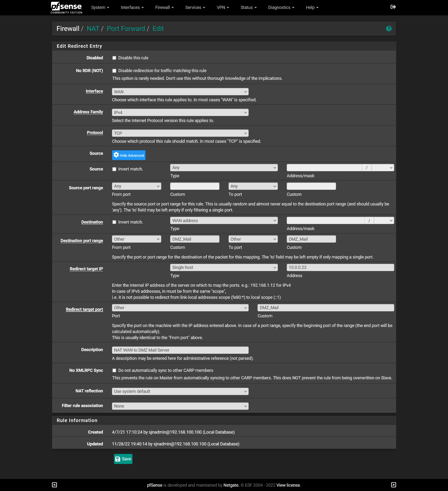This screenshot has height=491, width=448.
Task: Click the Description NAT WAN to DMZ field
Action: pos(180,350)
